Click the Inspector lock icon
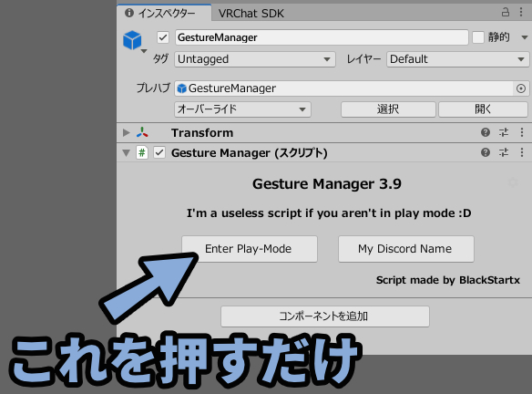532x394 pixels. [506, 13]
